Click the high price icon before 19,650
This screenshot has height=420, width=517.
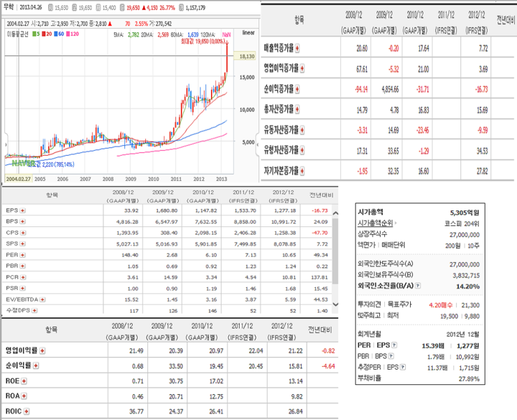pyautogui.click(x=74, y=7)
